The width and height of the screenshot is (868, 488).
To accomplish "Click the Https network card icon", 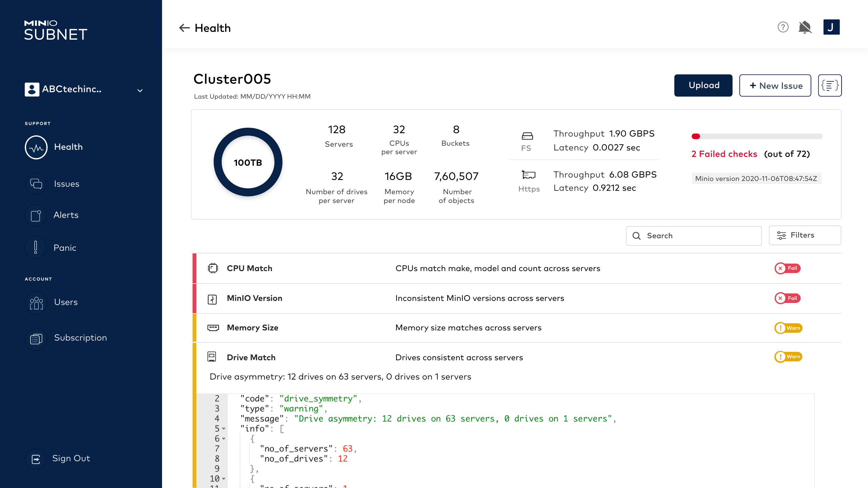I will click(528, 175).
